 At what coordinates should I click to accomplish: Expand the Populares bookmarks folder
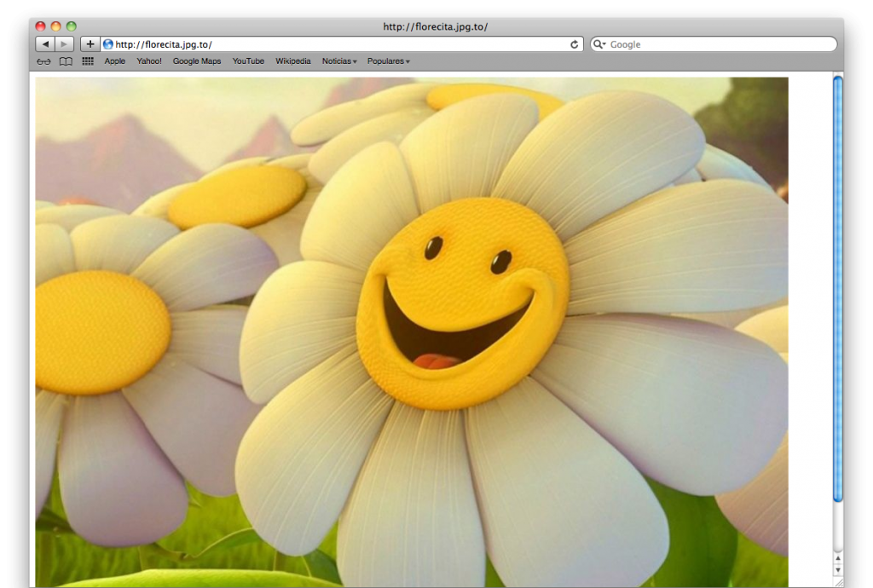click(388, 61)
